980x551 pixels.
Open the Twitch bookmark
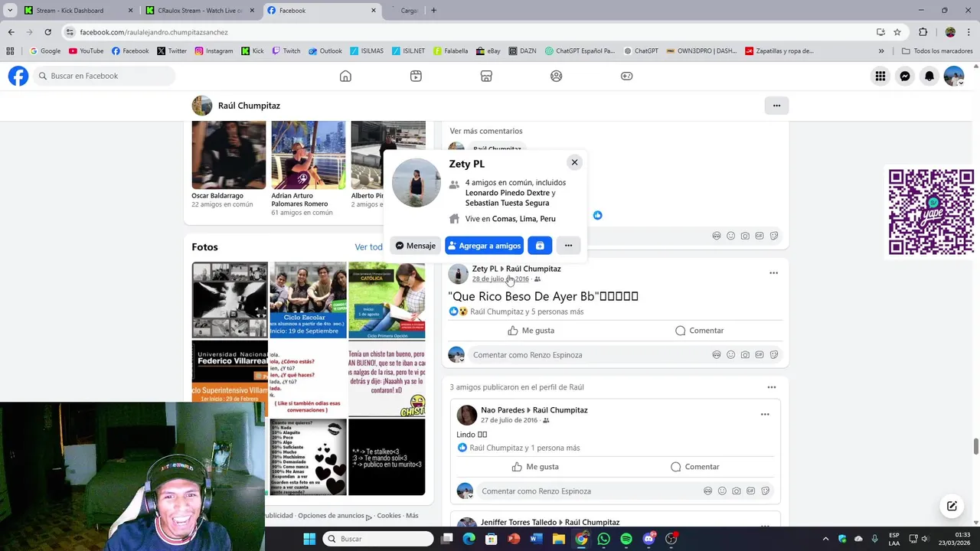(286, 51)
